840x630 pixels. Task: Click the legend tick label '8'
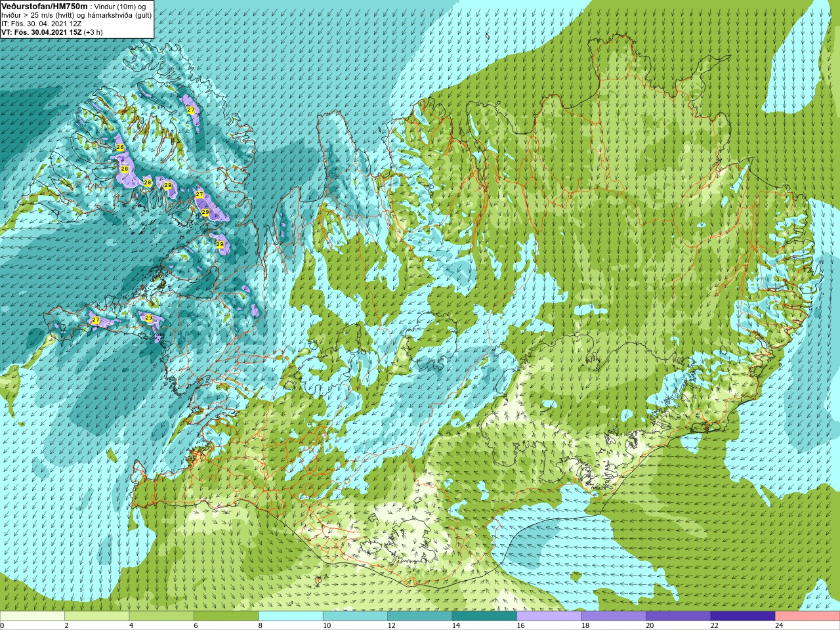(x=260, y=625)
